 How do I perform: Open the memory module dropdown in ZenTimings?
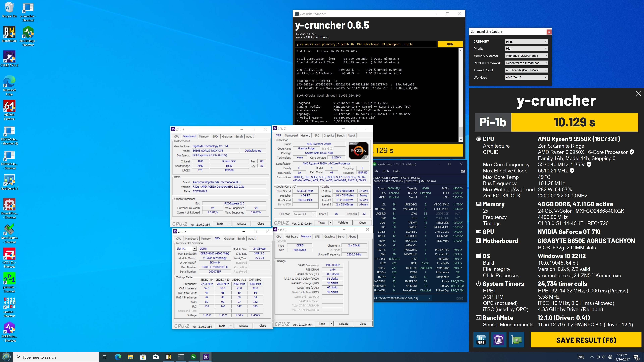coord(402,298)
